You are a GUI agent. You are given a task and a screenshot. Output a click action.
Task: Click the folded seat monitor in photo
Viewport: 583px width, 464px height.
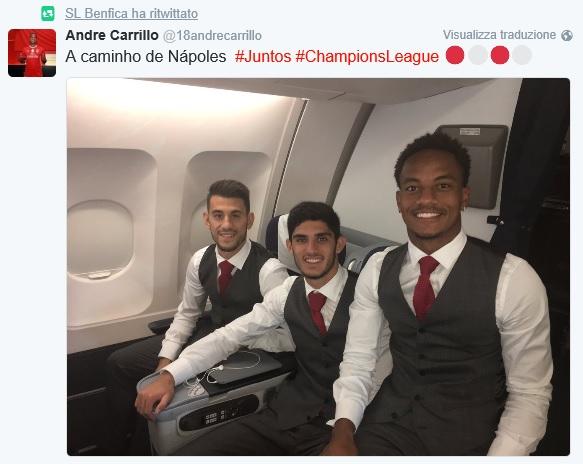click(x=474, y=166)
